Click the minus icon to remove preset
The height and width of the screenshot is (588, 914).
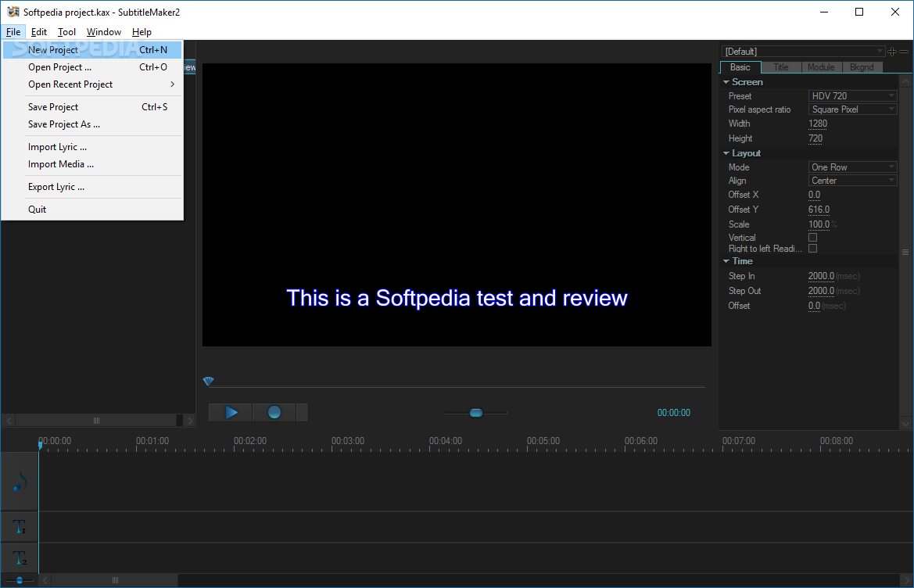pos(904,52)
